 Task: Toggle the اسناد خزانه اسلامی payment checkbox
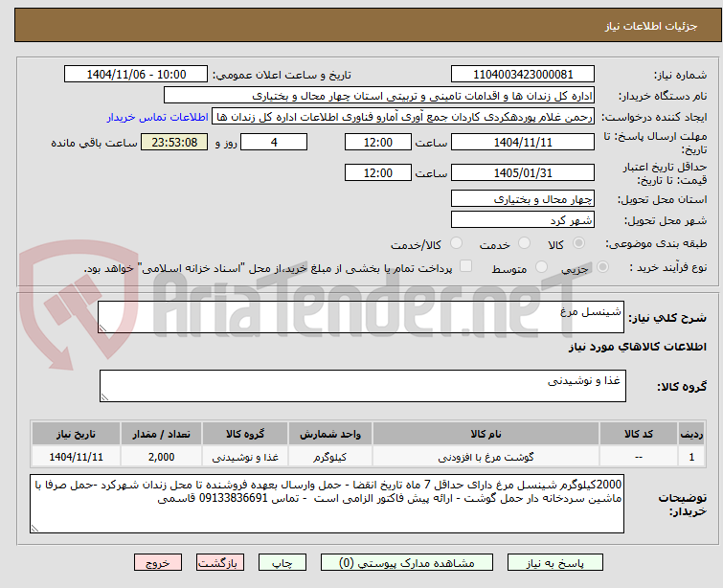tap(466, 266)
